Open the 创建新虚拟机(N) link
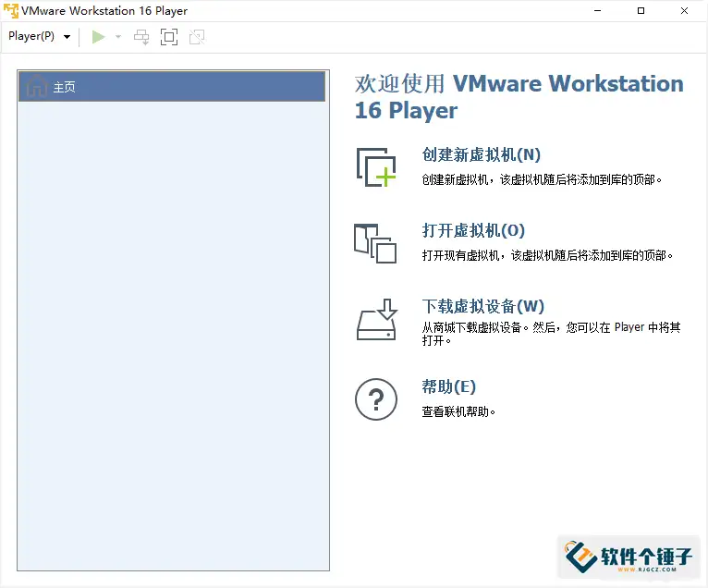This screenshot has width=708, height=588. [x=482, y=154]
